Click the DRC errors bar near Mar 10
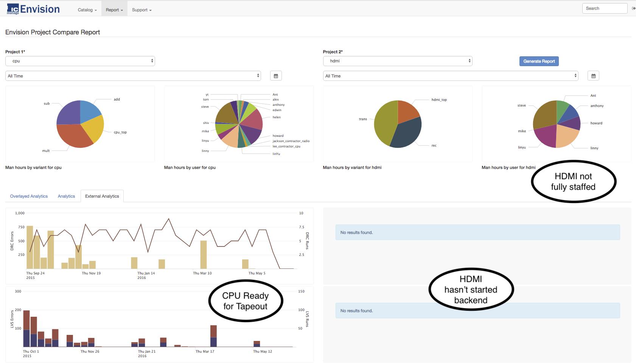Viewport: 636px width, 364px height. click(204, 254)
